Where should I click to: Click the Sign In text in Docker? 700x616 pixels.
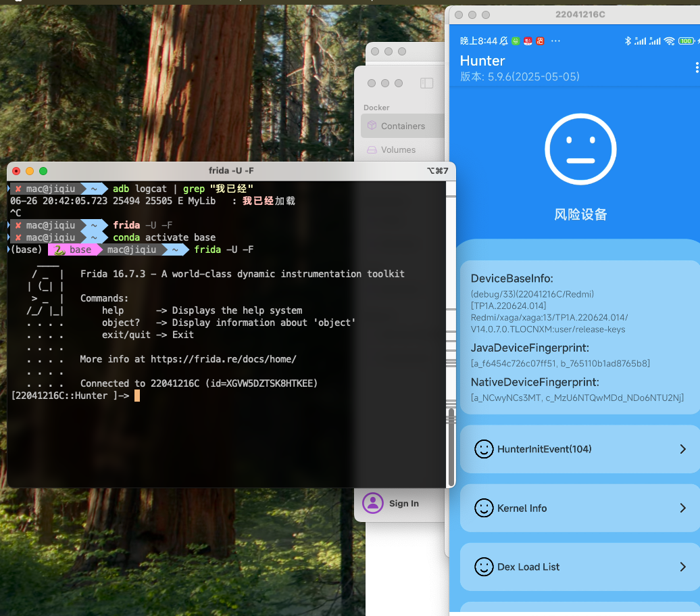[x=403, y=503]
